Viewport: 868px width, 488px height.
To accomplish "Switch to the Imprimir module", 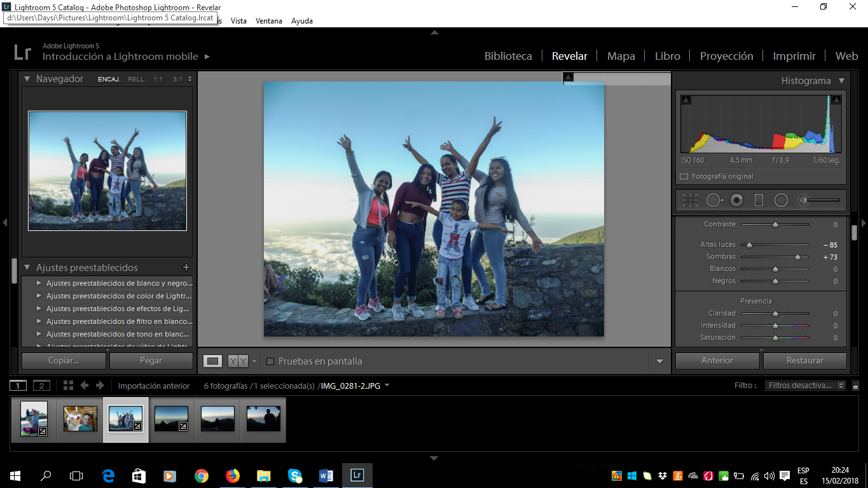I will click(x=794, y=56).
